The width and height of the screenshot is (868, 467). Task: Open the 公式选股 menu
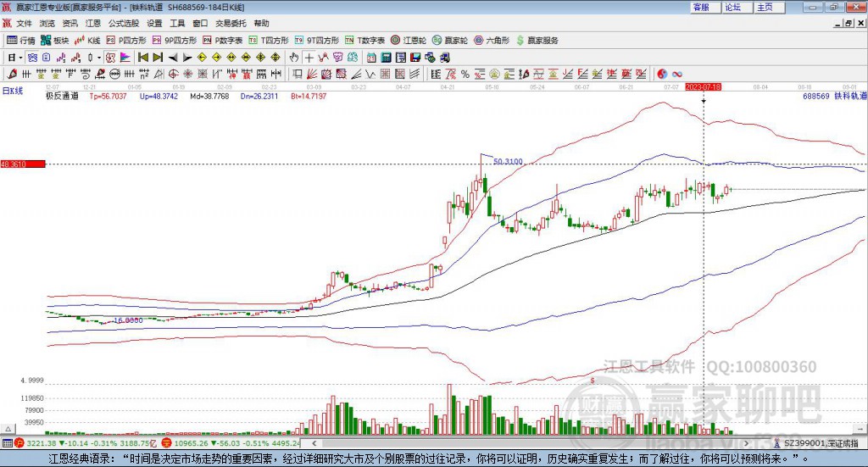coord(124,23)
